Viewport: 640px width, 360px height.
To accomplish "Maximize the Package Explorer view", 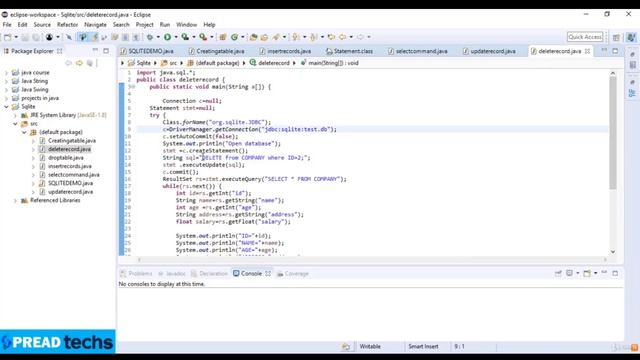I will [106, 51].
